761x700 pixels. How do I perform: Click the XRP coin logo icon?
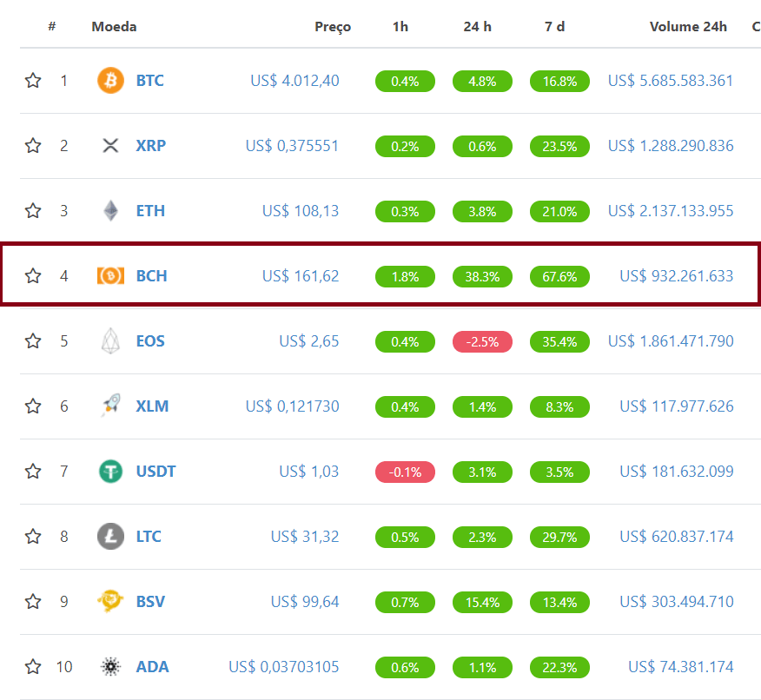[110, 146]
